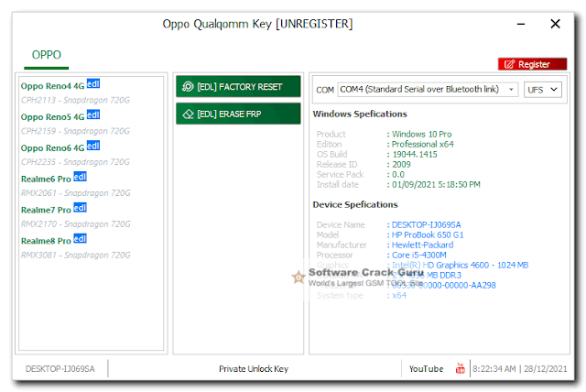Click the Hewlett-Packard manufacturer value
The width and height of the screenshot is (586, 392).
(x=422, y=245)
